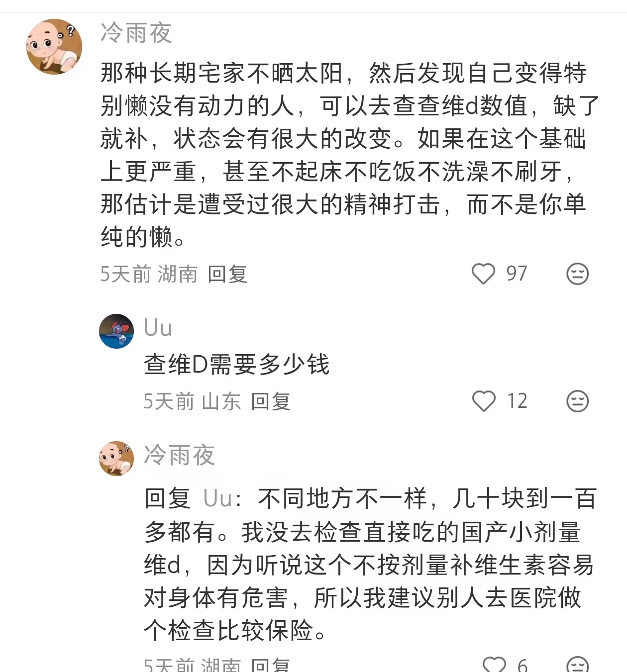Tap like count 97 on first comment
The width and height of the screenshot is (627, 672).
pyautogui.click(x=517, y=274)
